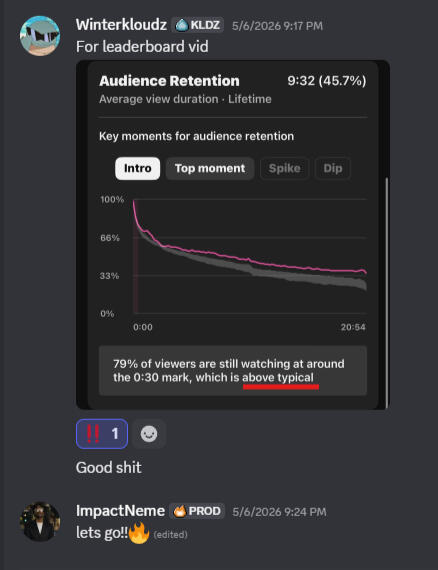438x570 pixels.
Task: Click the ImpactNeme username
Action: click(120, 511)
